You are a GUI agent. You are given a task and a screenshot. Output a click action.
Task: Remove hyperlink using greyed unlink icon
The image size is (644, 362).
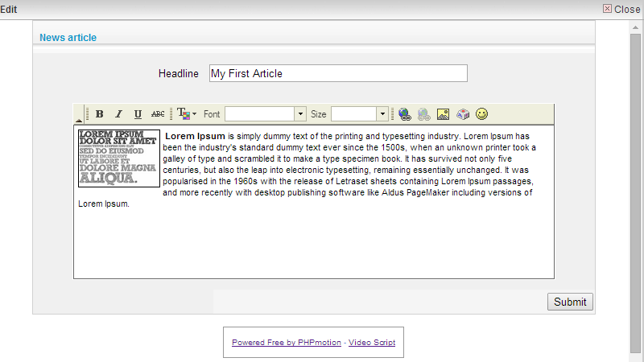pyautogui.click(x=424, y=114)
